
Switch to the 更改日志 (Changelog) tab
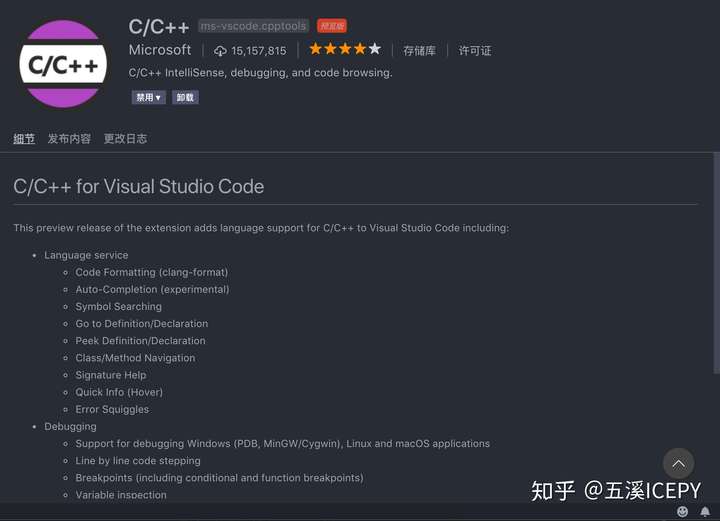click(x=125, y=138)
